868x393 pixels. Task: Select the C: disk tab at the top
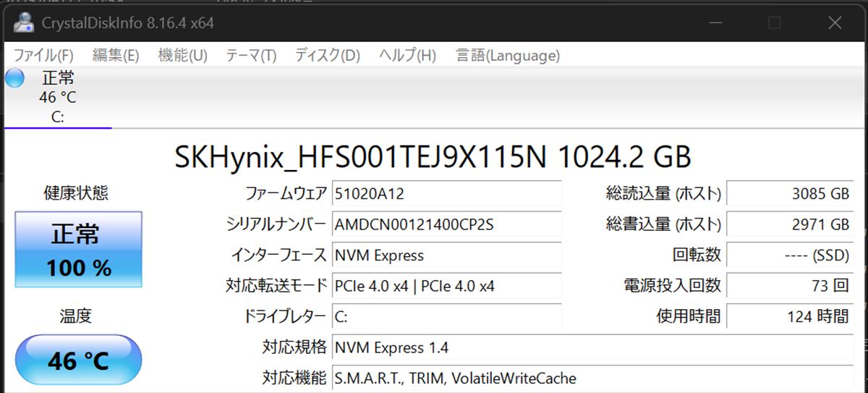pyautogui.click(x=58, y=97)
